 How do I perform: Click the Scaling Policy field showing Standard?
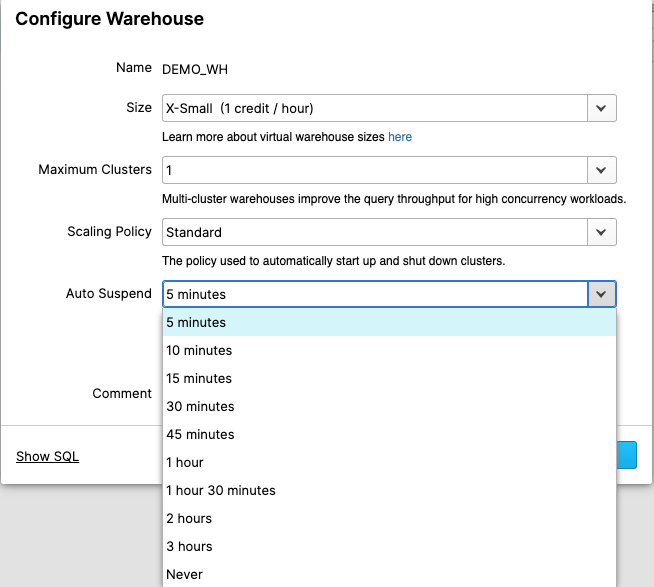(x=375, y=232)
